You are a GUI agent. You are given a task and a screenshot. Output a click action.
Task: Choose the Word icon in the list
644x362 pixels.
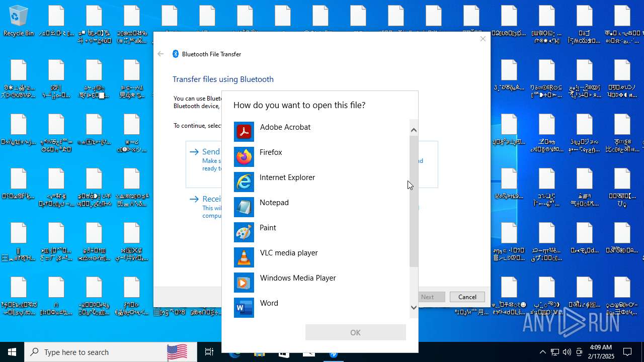(244, 308)
